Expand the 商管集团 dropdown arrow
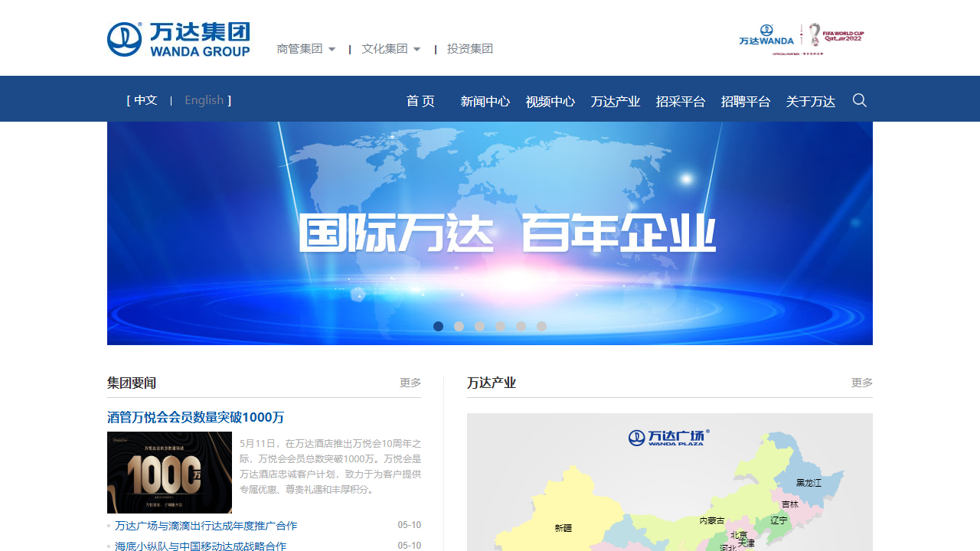Screen dimensions: 980x551 pyautogui.click(x=332, y=49)
